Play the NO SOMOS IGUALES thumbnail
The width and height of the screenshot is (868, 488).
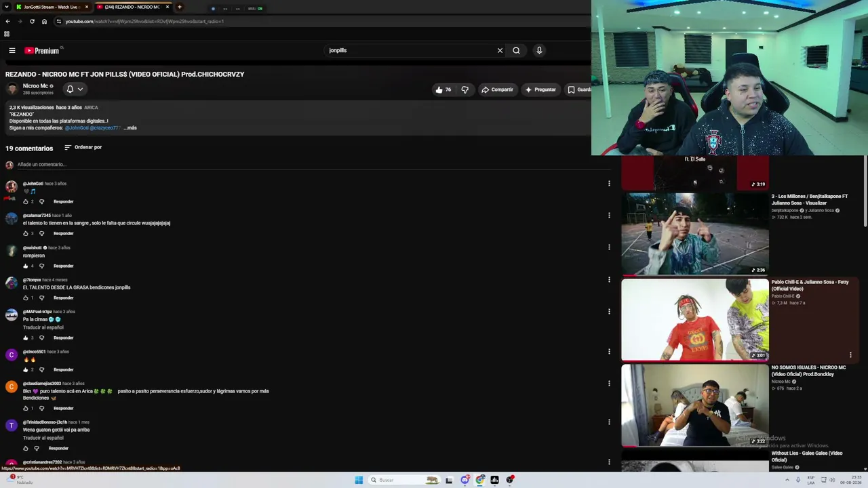pyautogui.click(x=695, y=405)
